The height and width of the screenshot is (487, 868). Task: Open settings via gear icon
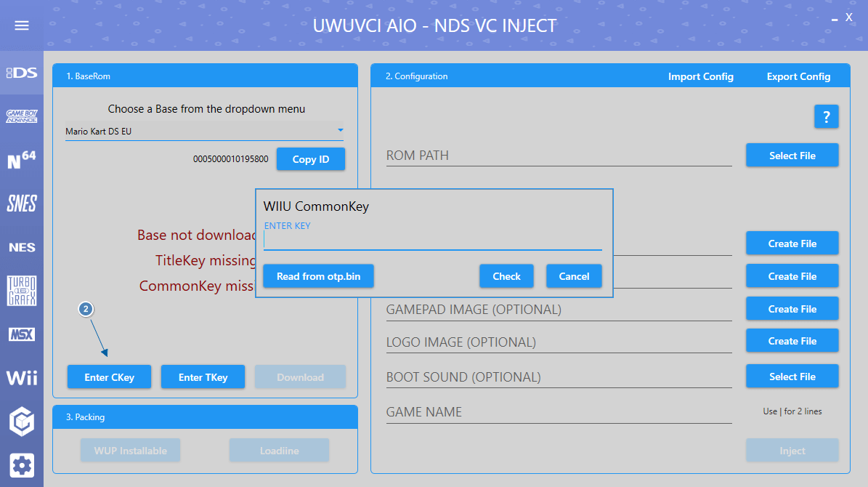pyautogui.click(x=22, y=465)
